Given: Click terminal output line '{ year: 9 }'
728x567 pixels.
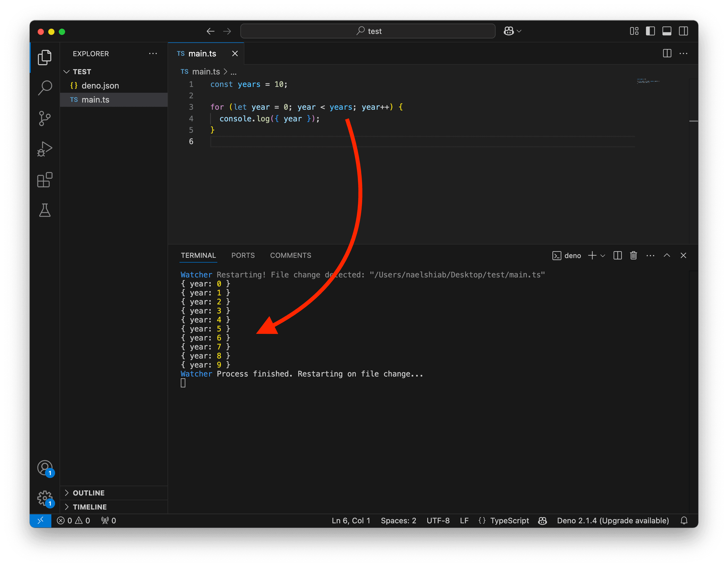Looking at the screenshot, I should point(205,365).
